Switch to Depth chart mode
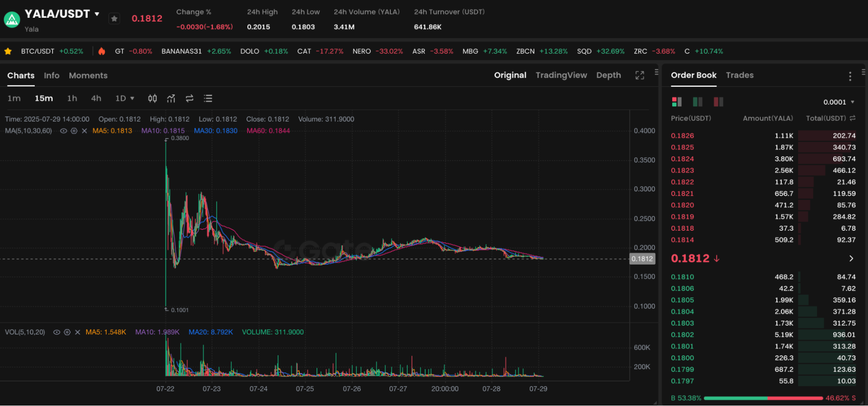Screen dimensions: 868x406 click(x=608, y=75)
